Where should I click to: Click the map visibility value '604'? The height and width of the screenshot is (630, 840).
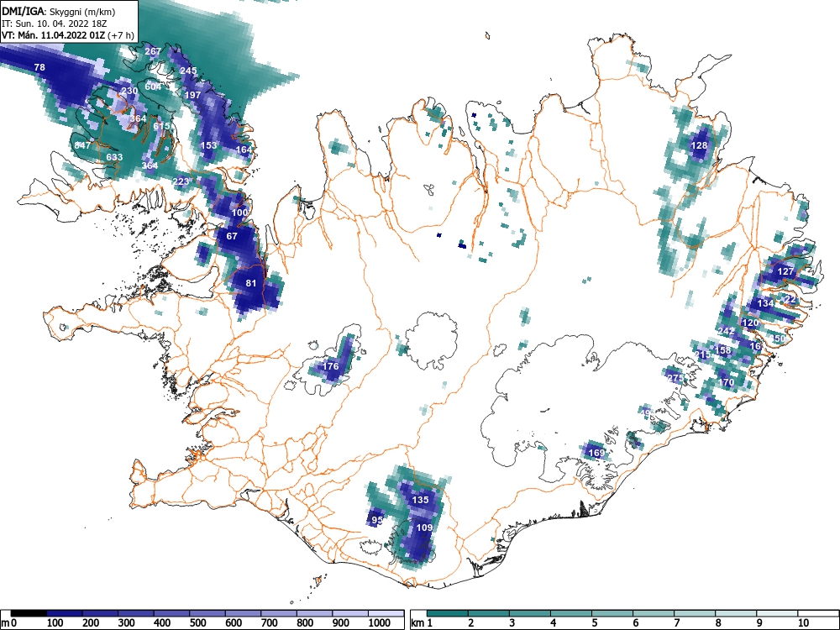pyautogui.click(x=153, y=87)
